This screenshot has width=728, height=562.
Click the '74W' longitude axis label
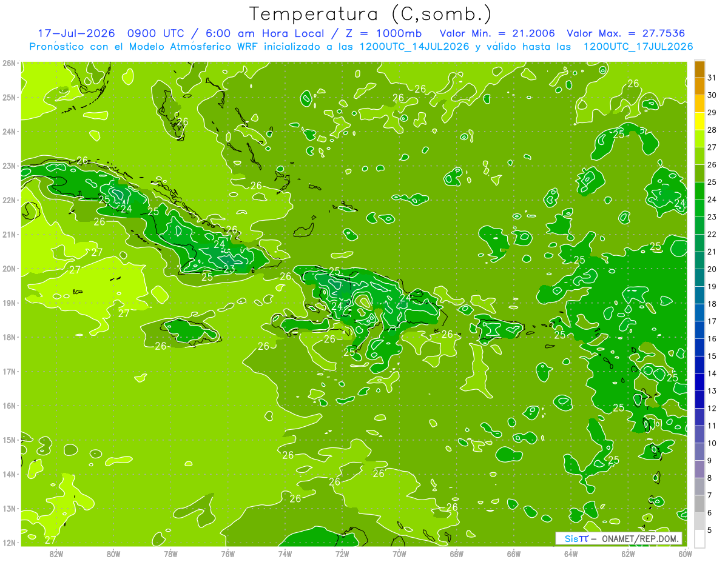285,554
